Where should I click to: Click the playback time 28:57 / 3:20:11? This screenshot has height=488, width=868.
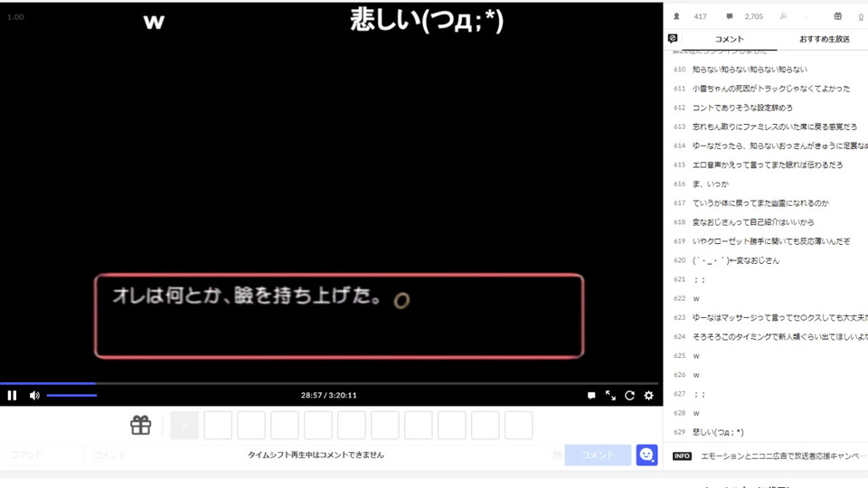pyautogui.click(x=329, y=395)
